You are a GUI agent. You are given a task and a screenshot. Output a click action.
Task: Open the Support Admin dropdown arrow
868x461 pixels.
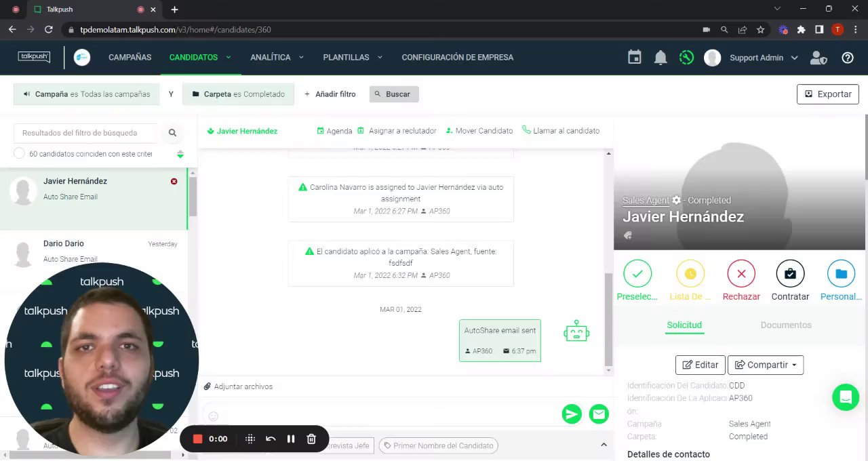click(x=794, y=58)
